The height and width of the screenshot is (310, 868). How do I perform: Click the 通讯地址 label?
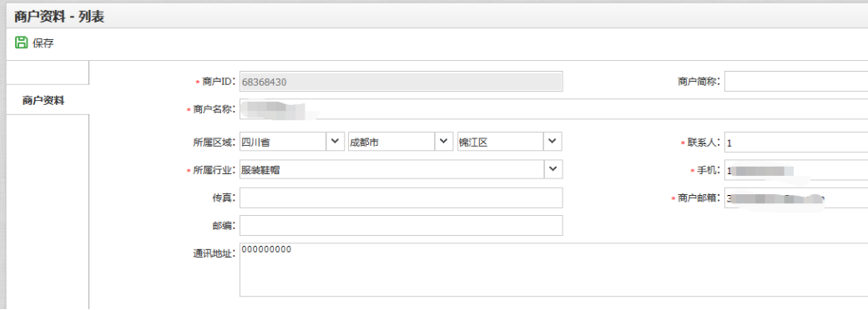215,253
